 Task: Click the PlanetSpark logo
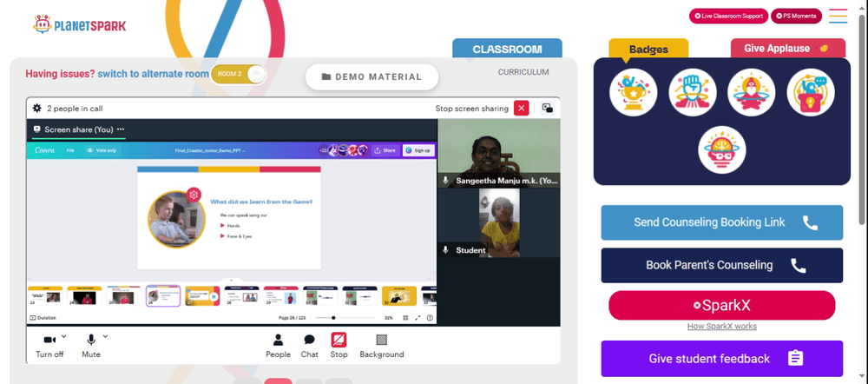tap(79, 25)
